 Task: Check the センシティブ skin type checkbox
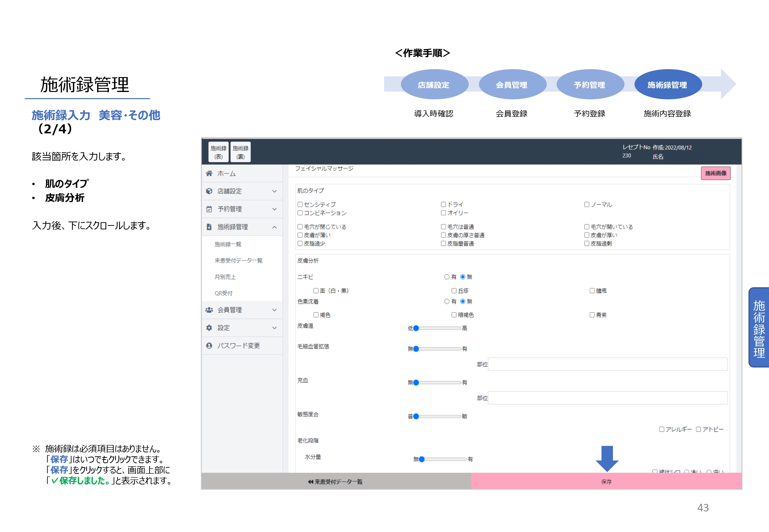(x=300, y=204)
